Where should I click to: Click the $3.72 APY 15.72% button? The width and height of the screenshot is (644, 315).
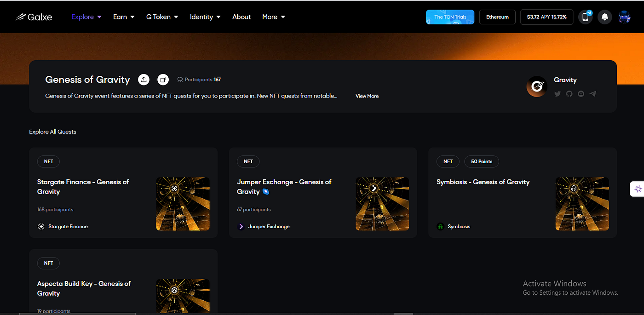546,17
